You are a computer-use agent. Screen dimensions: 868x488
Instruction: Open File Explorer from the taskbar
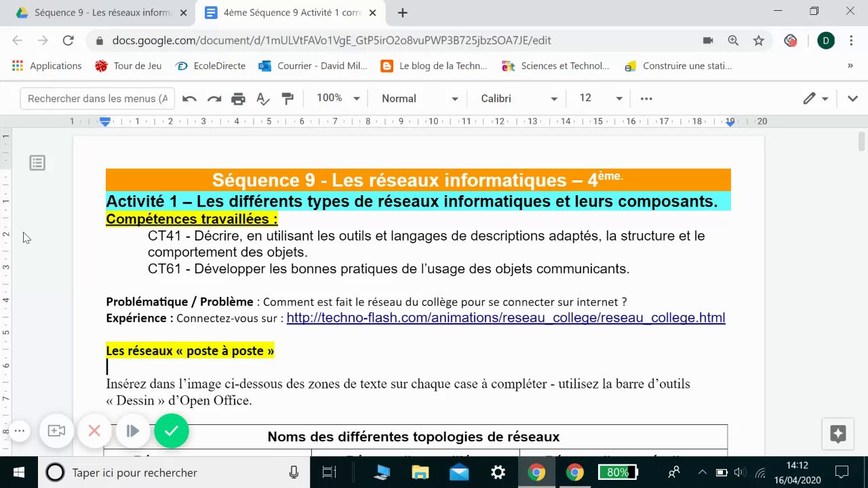420,472
